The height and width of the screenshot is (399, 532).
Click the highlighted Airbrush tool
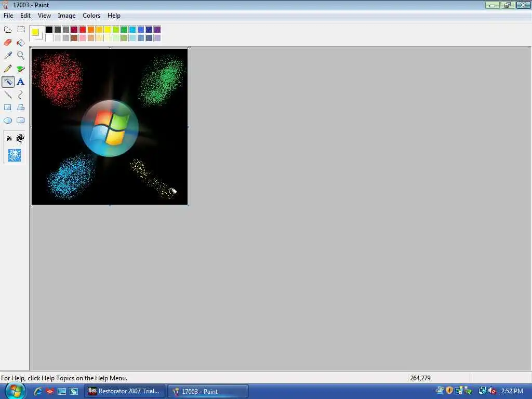tap(8, 82)
